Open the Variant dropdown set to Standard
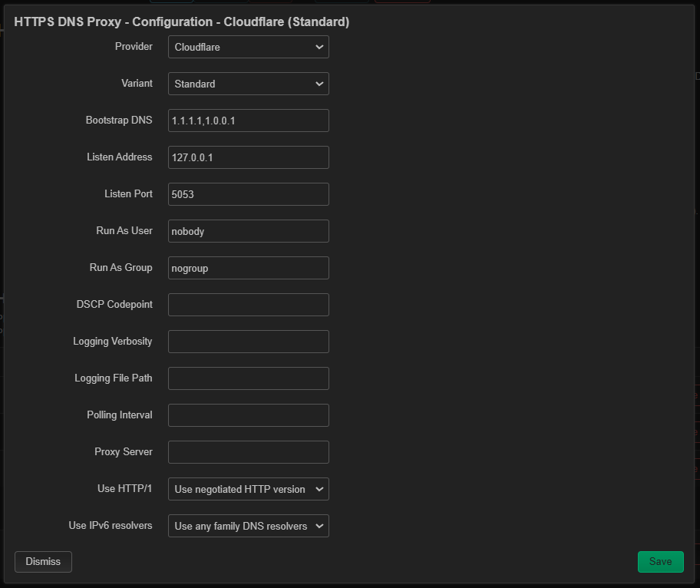700x588 pixels. coord(248,84)
